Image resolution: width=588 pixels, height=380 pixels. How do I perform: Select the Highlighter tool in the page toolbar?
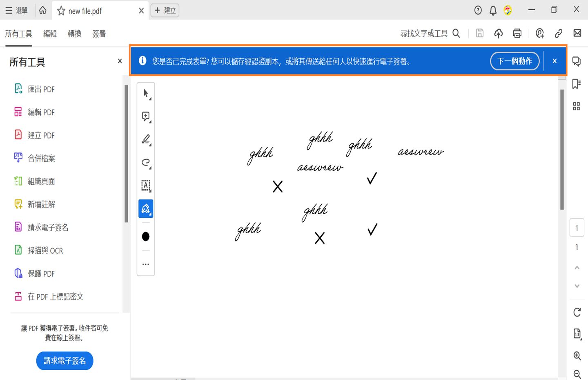click(x=145, y=139)
